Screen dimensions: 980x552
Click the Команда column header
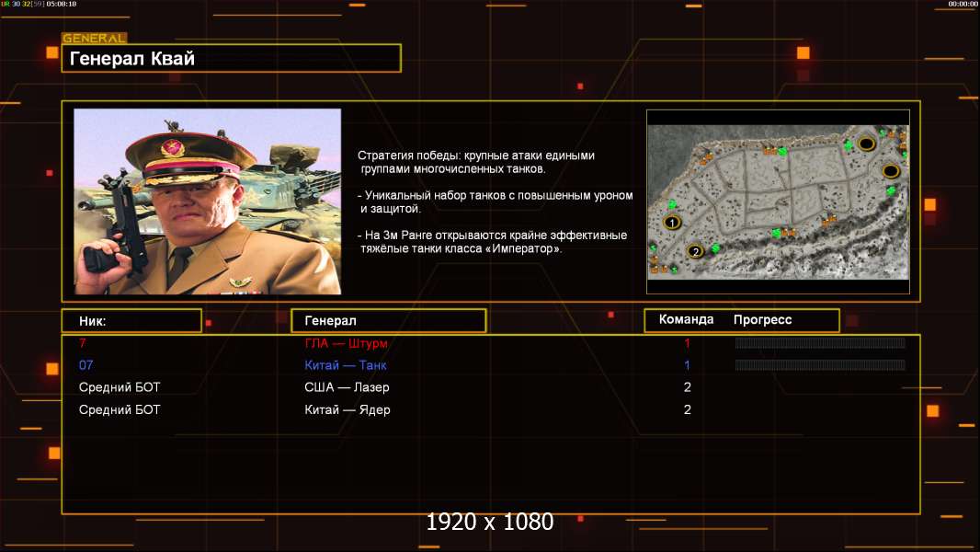coord(686,319)
